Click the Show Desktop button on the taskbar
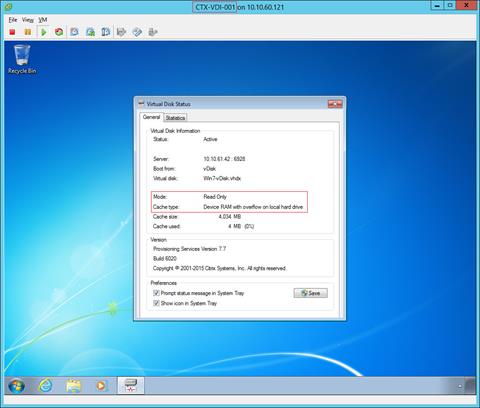 tap(470, 386)
